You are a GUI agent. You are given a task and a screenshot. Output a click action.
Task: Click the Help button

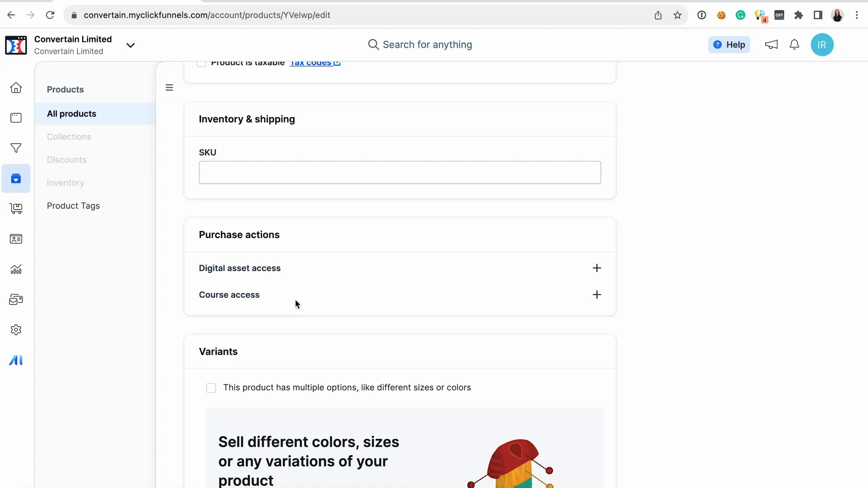click(x=729, y=45)
